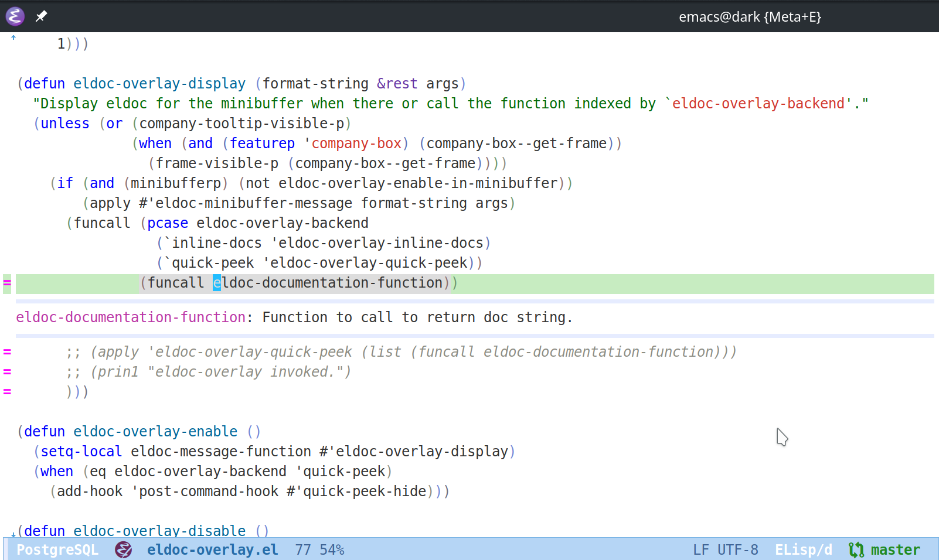Click the top fringe up-arrow indicator
This screenshot has width=939, height=560.
tap(13, 37)
